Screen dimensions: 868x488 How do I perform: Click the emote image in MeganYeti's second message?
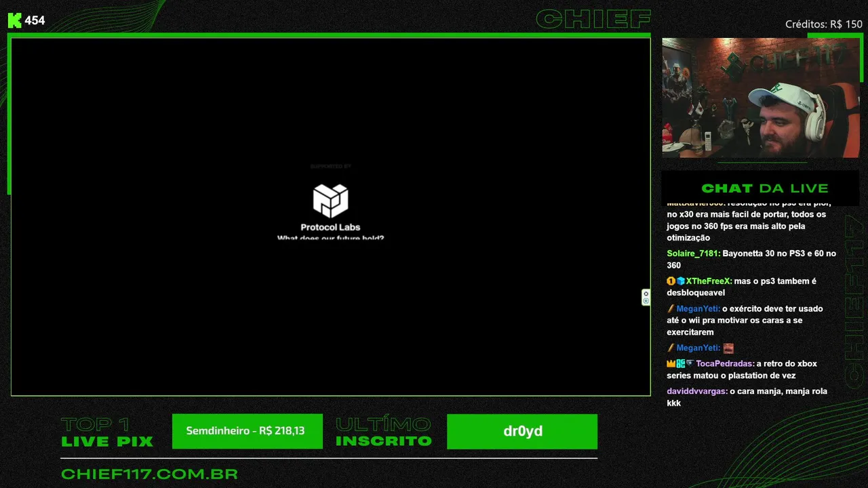click(x=728, y=348)
